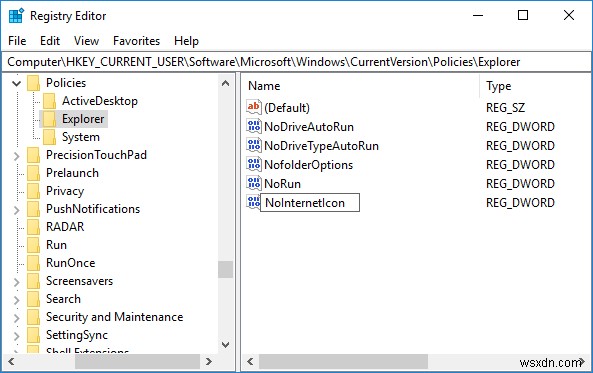593x373 pixels.
Task: Click the RunOnce folder icon
Action: coord(33,263)
